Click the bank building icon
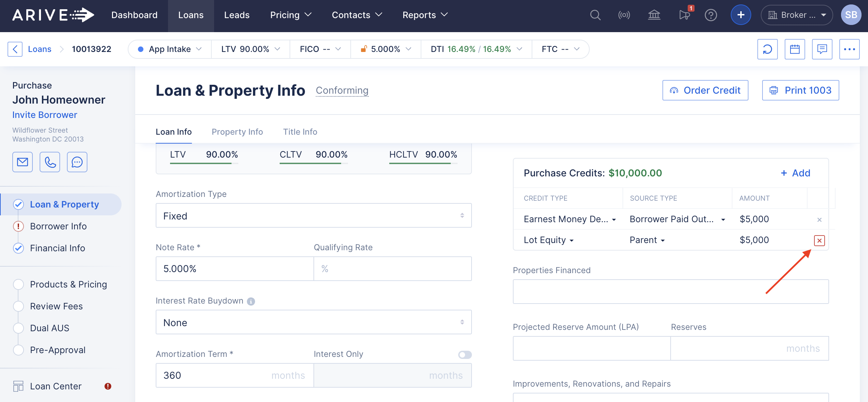This screenshot has height=402, width=868. (654, 15)
